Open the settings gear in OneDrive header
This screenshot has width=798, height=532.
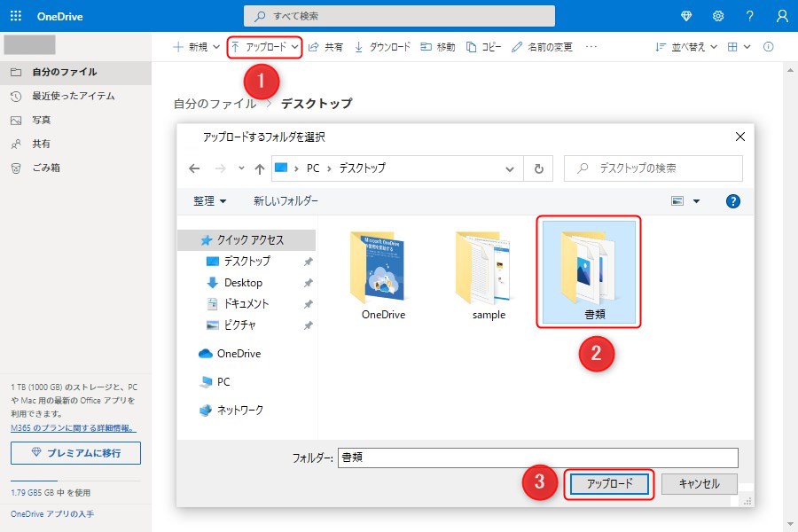[718, 16]
